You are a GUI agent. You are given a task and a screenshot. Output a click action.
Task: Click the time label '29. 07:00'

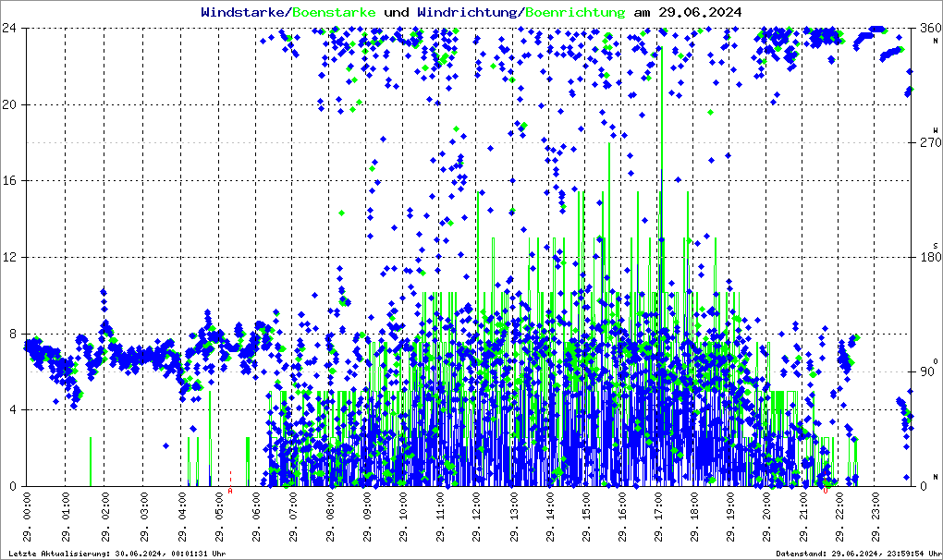(x=293, y=517)
